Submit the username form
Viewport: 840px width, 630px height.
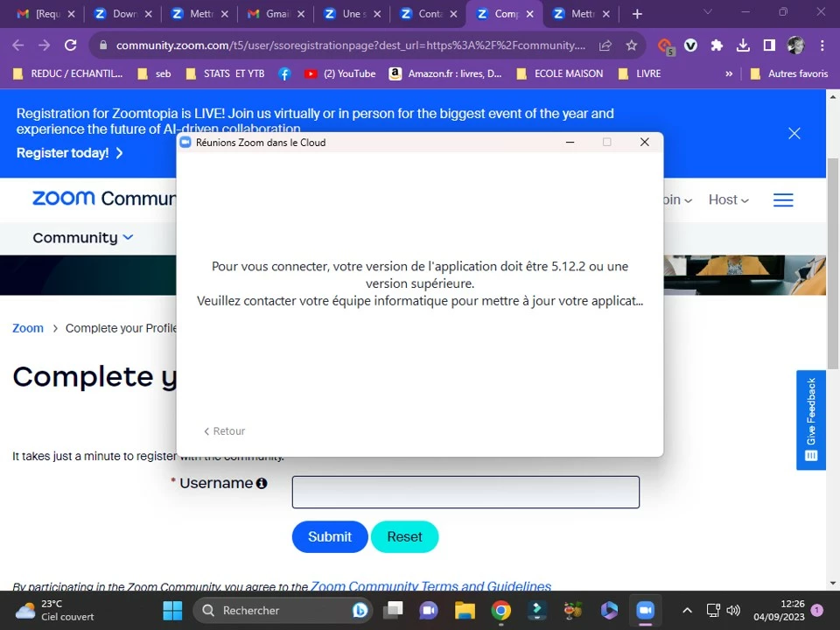[x=330, y=536]
